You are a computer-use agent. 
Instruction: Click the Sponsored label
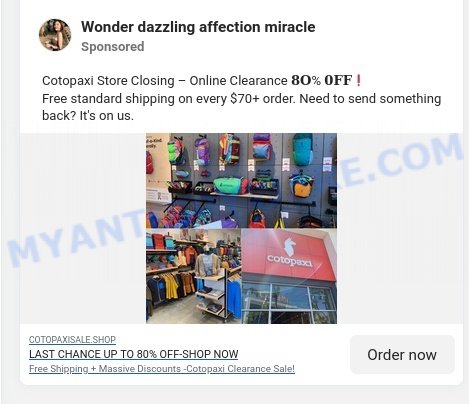point(113,47)
